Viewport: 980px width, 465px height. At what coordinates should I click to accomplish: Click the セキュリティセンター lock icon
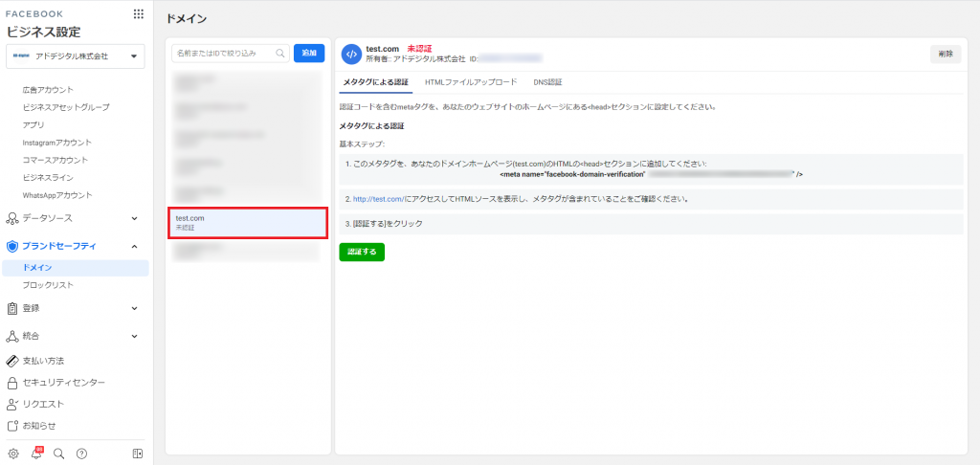[x=11, y=383]
